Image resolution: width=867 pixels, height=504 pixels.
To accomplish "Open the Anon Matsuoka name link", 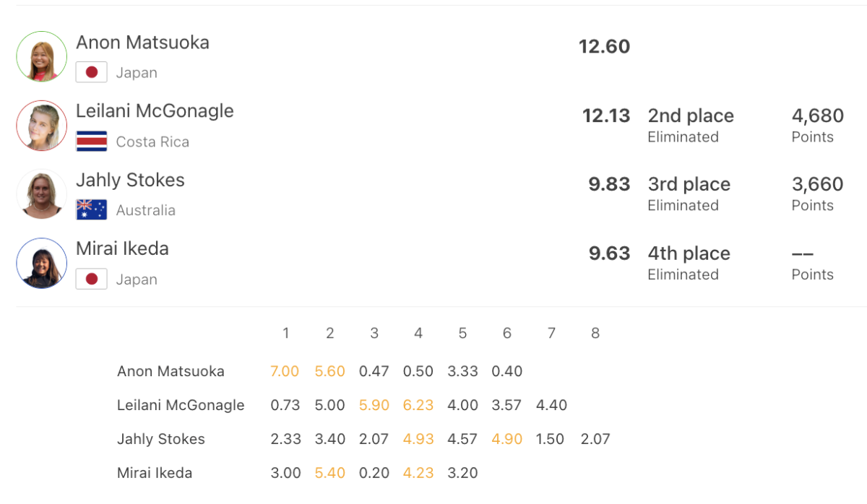I will [142, 42].
